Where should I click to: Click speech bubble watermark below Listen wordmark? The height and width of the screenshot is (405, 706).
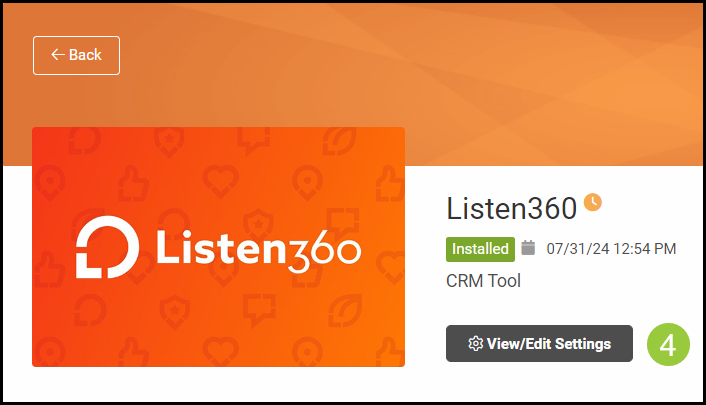click(x=259, y=310)
